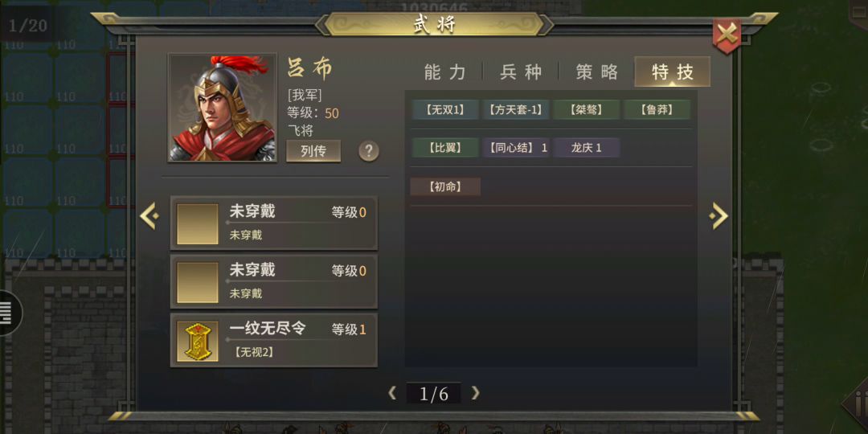Click the question mark help icon

369,150
